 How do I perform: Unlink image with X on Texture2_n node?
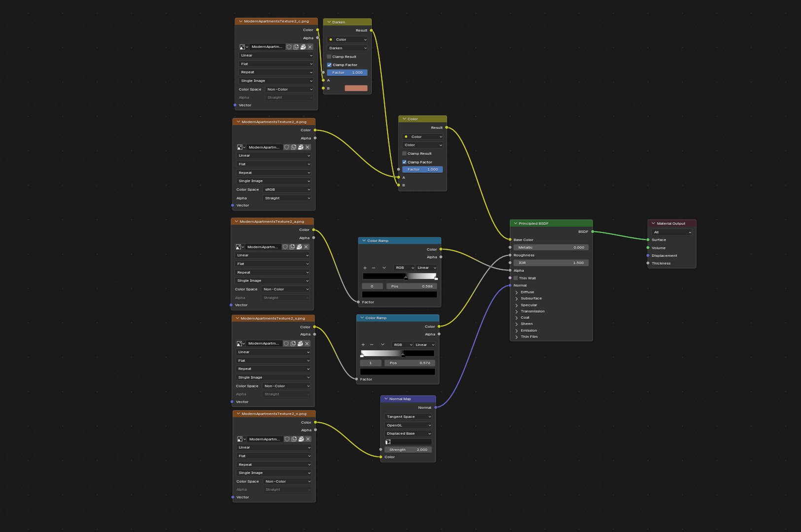[x=308, y=439]
